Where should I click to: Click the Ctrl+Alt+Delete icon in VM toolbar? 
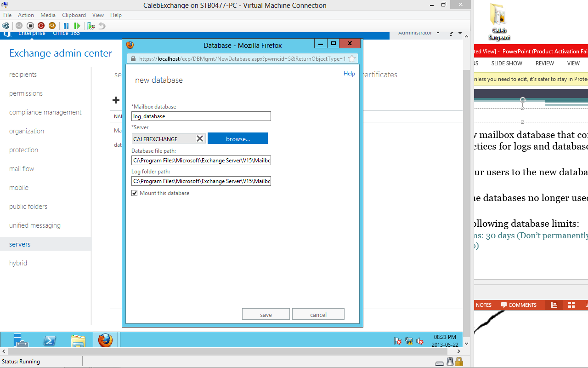[x=6, y=26]
